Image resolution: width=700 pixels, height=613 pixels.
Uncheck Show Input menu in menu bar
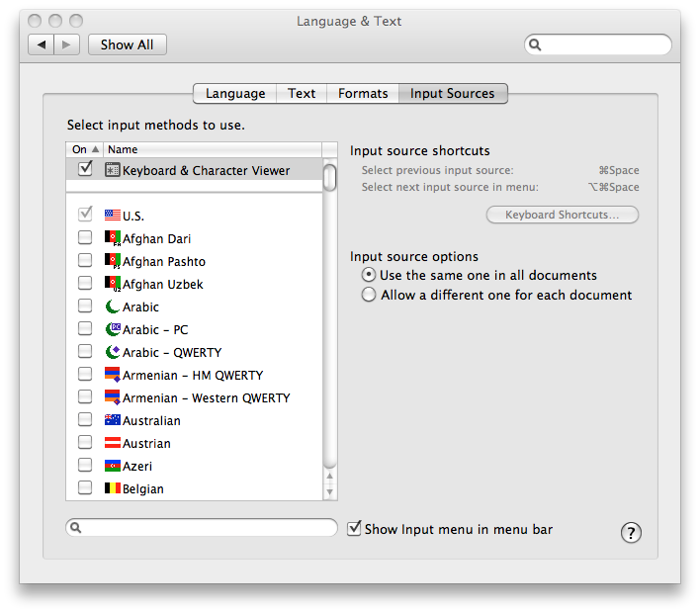point(355,529)
